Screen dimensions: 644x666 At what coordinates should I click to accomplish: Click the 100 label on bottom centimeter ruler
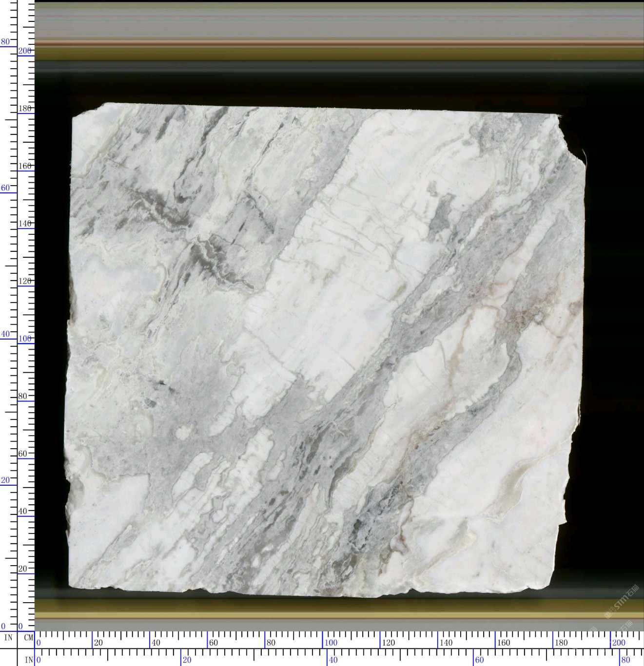(331, 643)
